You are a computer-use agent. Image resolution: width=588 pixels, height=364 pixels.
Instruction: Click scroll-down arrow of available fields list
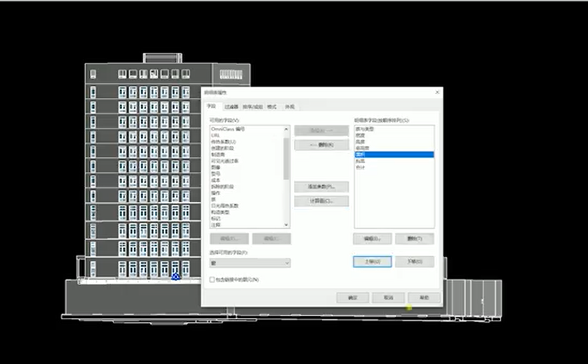[x=287, y=225]
